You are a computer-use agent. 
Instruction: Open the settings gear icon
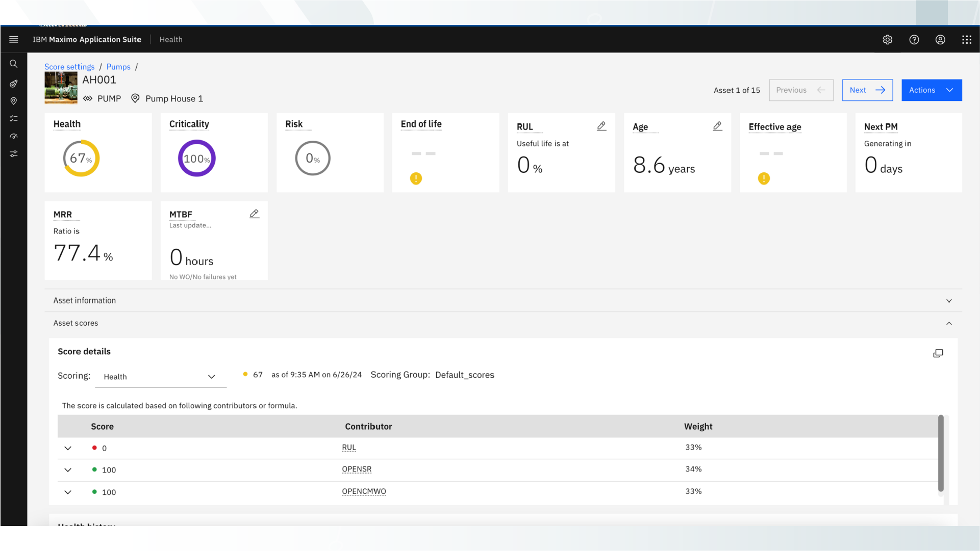point(888,40)
